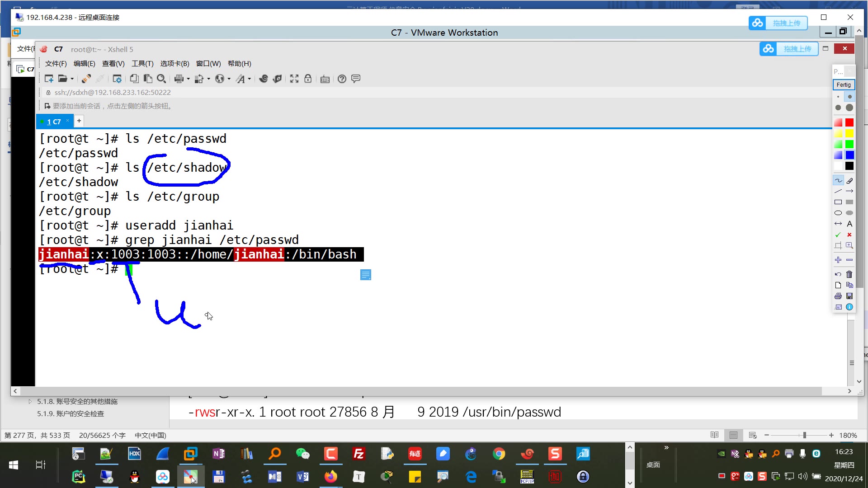Select the freehand pen tool in annotation palette

click(x=838, y=180)
